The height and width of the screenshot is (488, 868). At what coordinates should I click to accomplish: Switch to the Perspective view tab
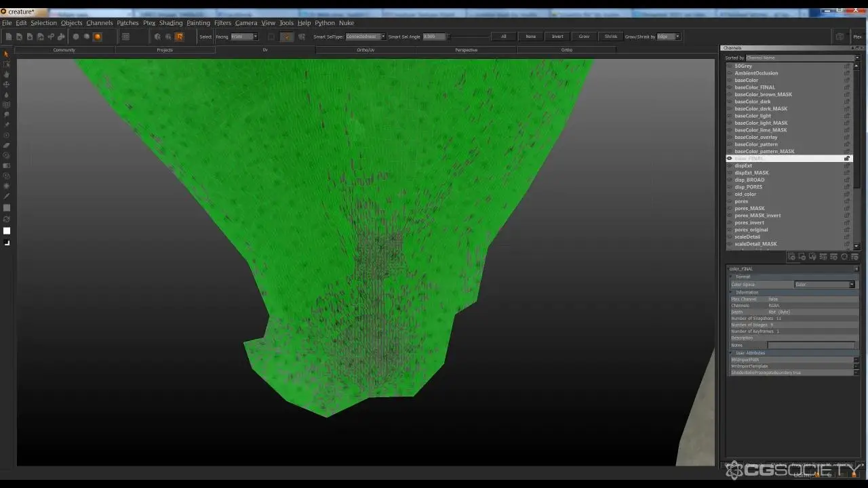(466, 50)
